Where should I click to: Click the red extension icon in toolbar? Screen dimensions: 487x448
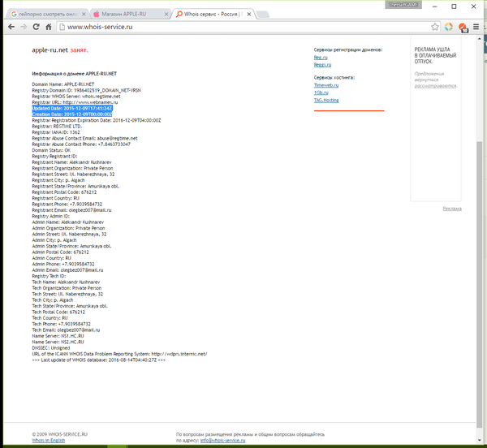click(x=463, y=27)
